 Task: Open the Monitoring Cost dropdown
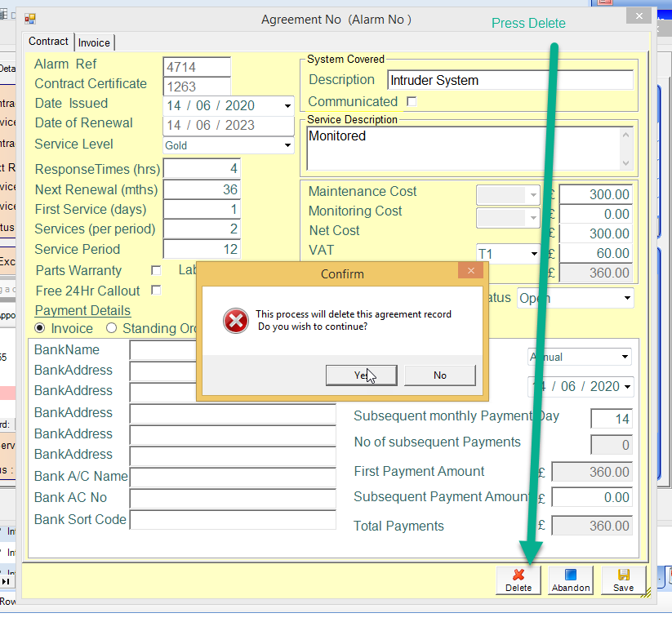pos(533,218)
